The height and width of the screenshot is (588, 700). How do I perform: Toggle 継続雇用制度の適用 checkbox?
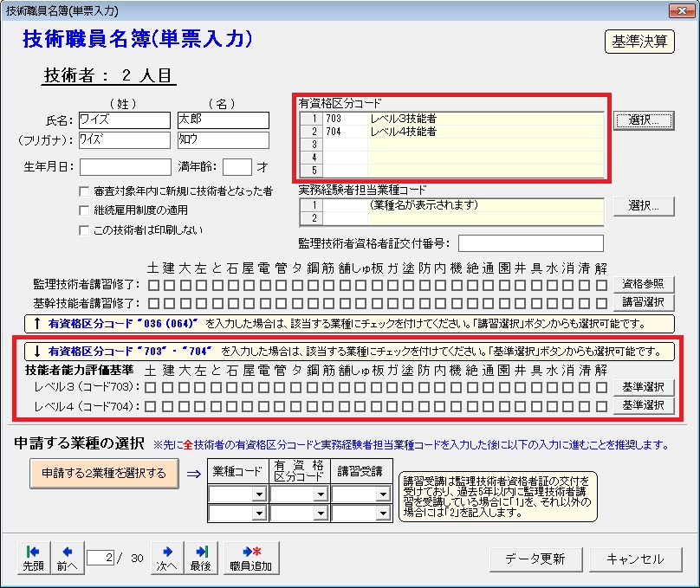(83, 210)
